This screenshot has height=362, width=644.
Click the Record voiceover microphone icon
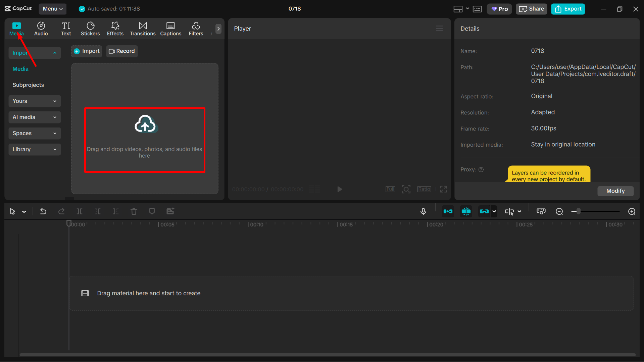pos(423,211)
